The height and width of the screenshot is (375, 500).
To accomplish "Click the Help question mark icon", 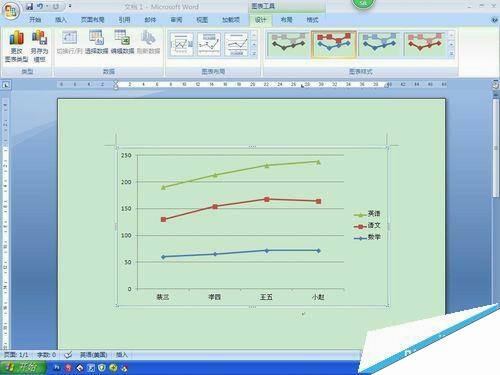I will 495,20.
